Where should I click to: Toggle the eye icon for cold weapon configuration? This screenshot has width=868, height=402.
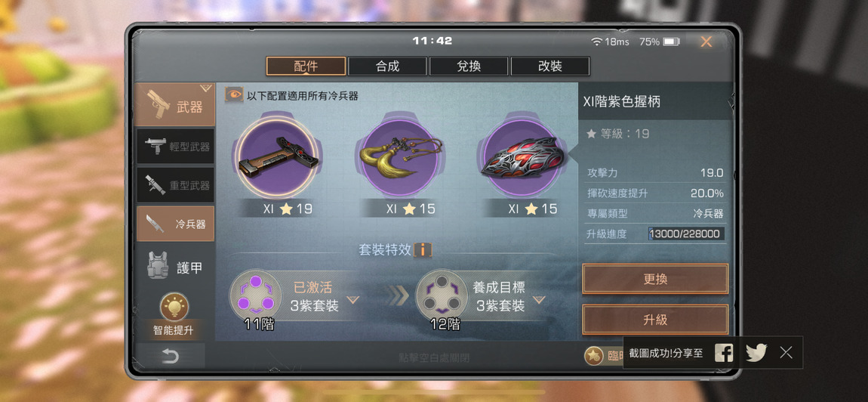click(x=234, y=94)
